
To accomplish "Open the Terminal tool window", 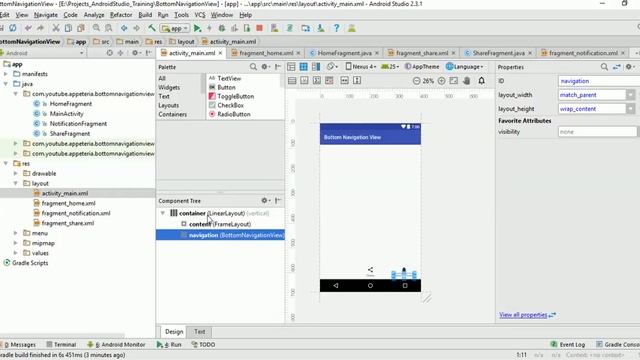I will point(61,344).
